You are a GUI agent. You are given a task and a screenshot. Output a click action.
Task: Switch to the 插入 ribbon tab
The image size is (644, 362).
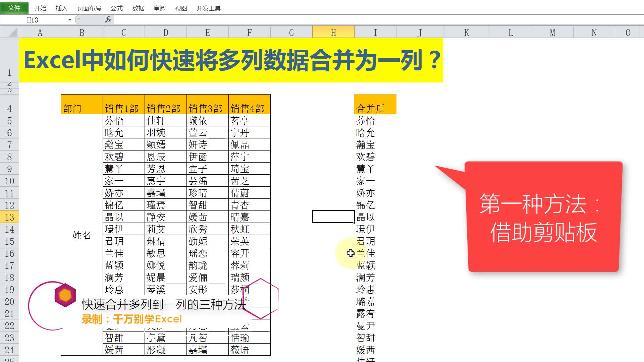(61, 8)
